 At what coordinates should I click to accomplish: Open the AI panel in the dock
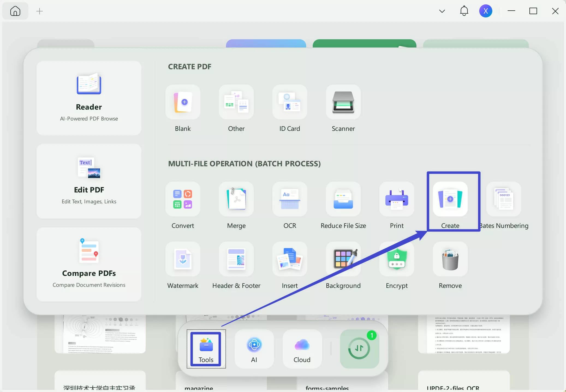[254, 350]
